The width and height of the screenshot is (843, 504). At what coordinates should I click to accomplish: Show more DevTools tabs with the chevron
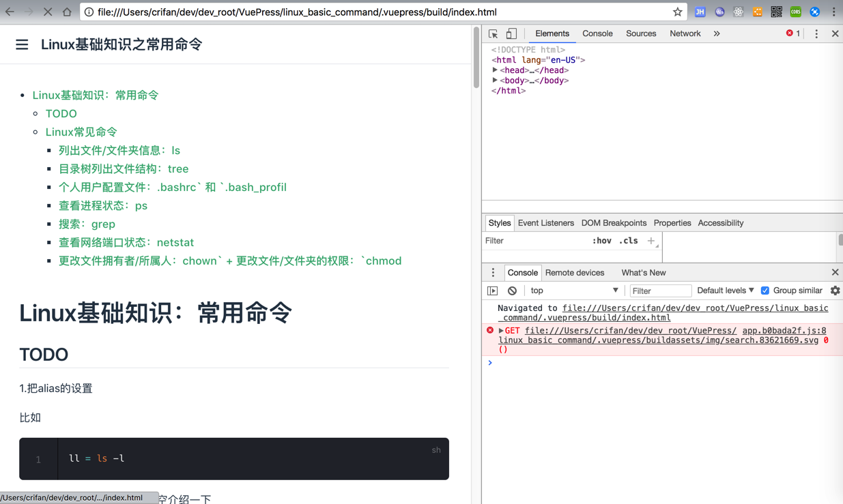click(717, 33)
